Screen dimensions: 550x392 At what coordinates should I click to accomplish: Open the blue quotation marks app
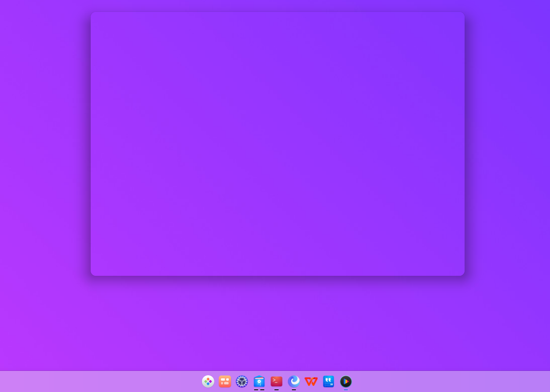[x=328, y=381]
